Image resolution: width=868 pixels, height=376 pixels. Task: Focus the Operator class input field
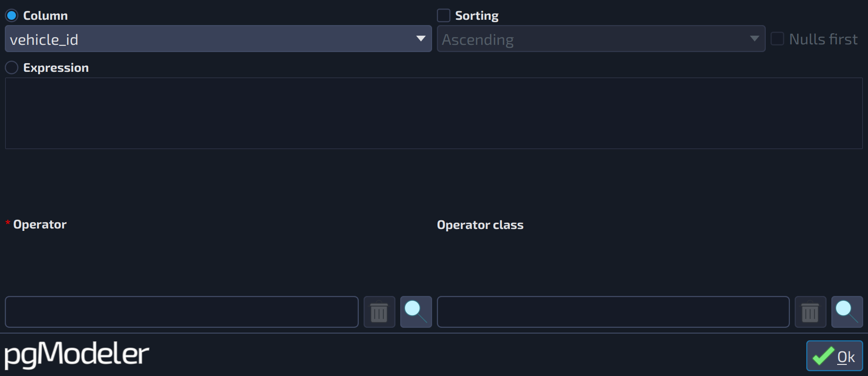[x=613, y=312]
